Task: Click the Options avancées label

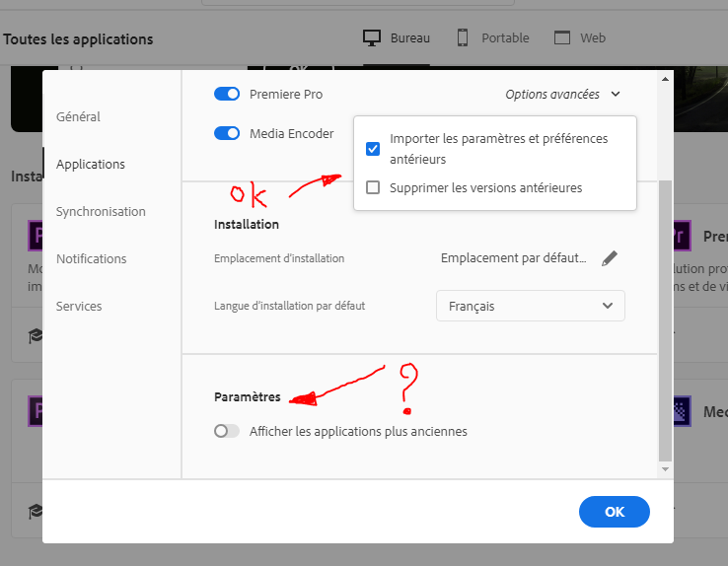Action: point(552,95)
